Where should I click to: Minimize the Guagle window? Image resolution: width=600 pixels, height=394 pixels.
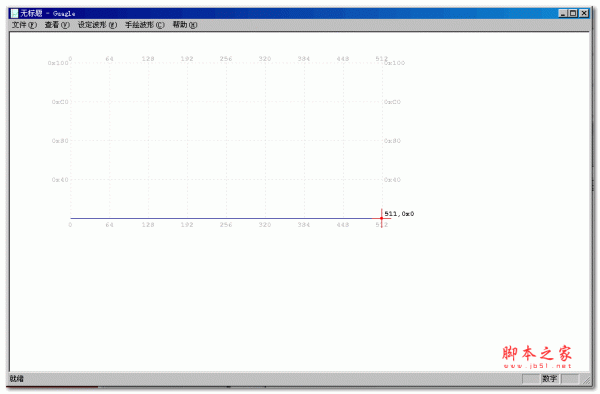pyautogui.click(x=562, y=13)
